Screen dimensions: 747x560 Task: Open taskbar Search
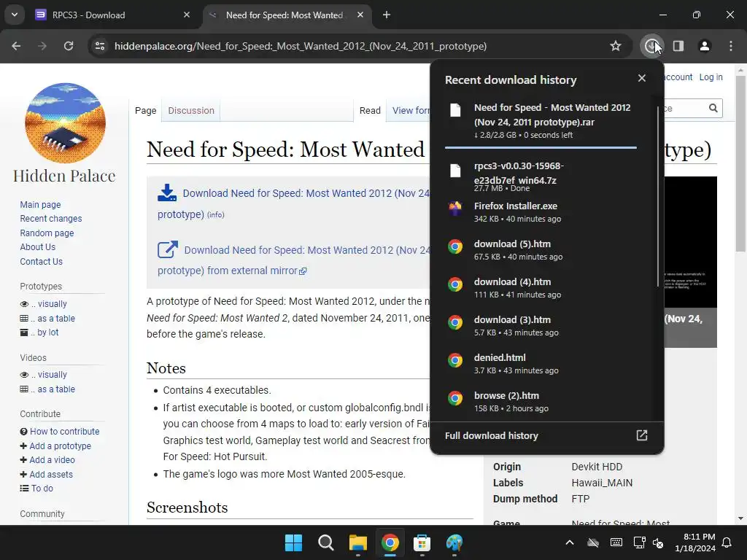(326, 542)
